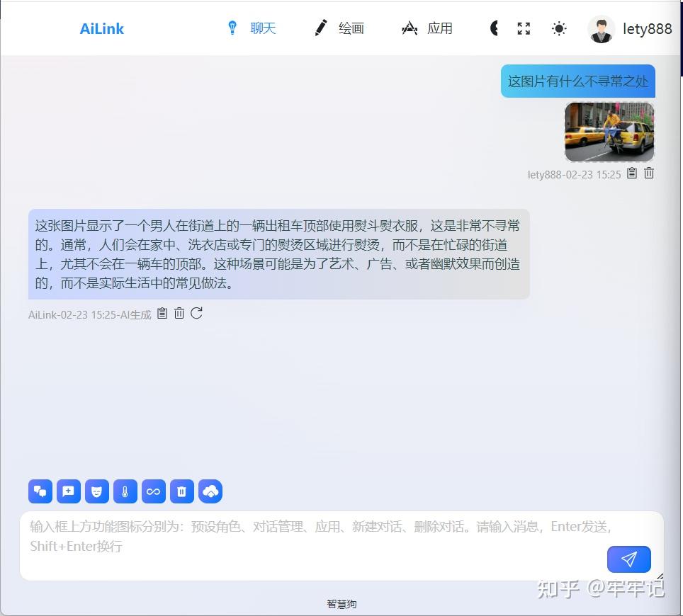Copy the user's message with its copy icon
This screenshot has width=683, height=616.
click(631, 172)
